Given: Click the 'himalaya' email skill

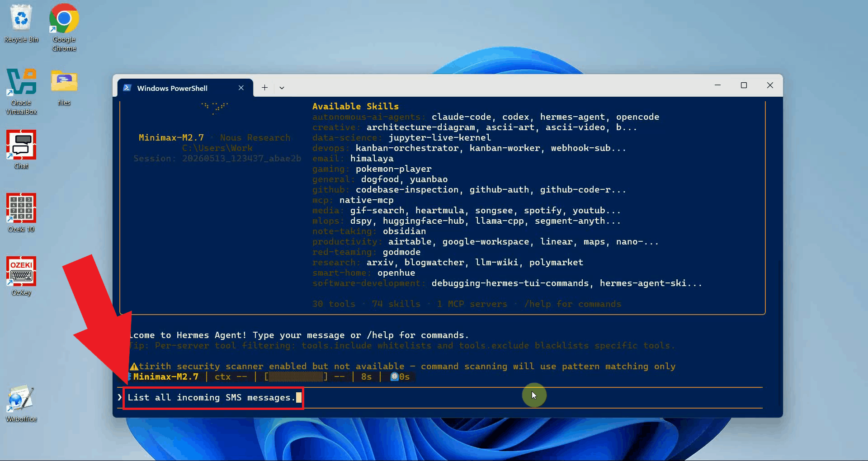Looking at the screenshot, I should tap(372, 159).
